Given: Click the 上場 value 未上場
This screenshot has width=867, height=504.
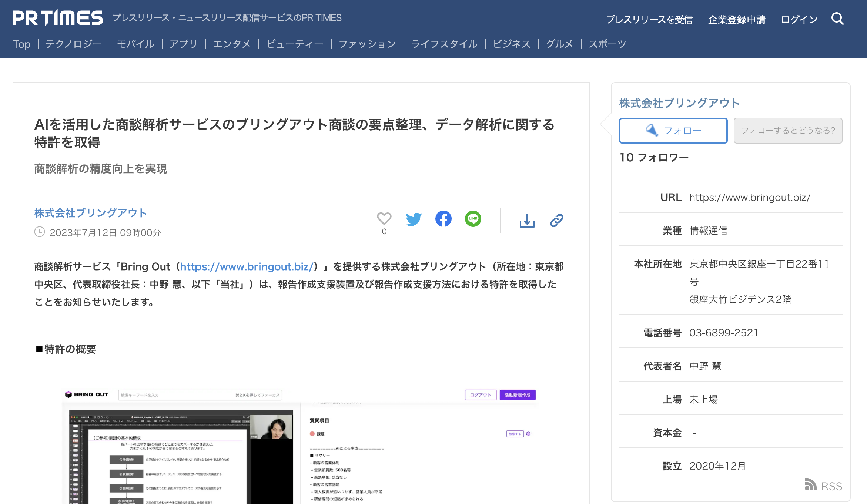Looking at the screenshot, I should click(704, 399).
